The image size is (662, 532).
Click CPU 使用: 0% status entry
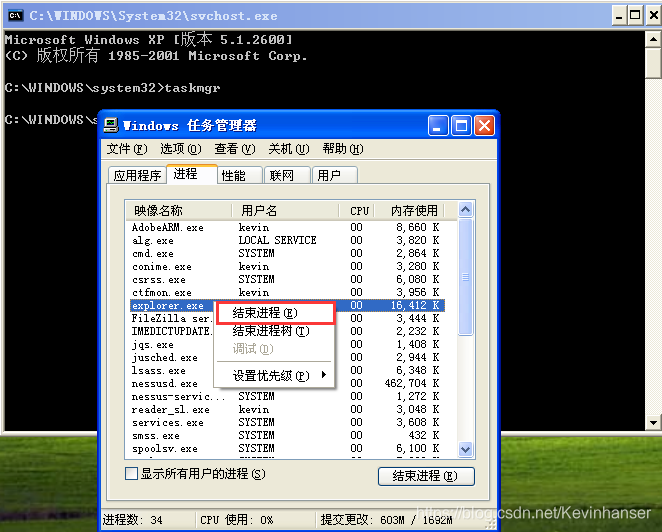coord(236,520)
